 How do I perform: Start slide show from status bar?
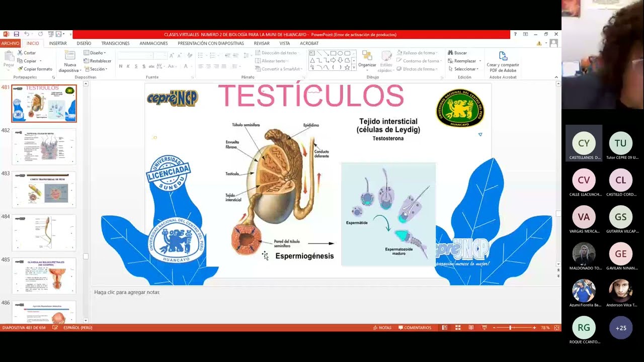pos(484,328)
